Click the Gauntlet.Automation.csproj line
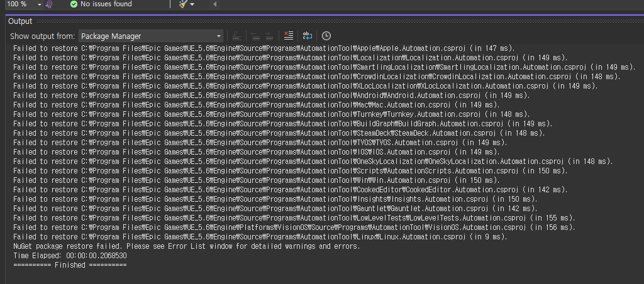This screenshot has width=644, height=284. (x=275, y=209)
